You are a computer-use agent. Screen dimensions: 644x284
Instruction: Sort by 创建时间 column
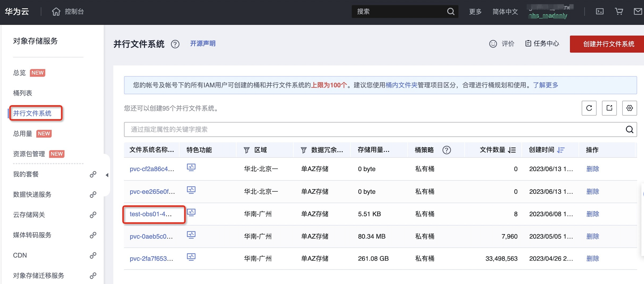(561, 150)
